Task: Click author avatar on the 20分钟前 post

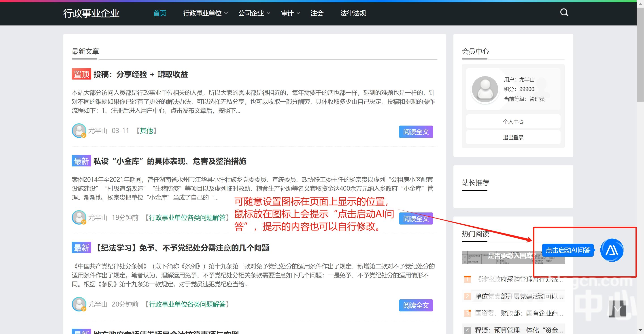Action: coord(79,304)
